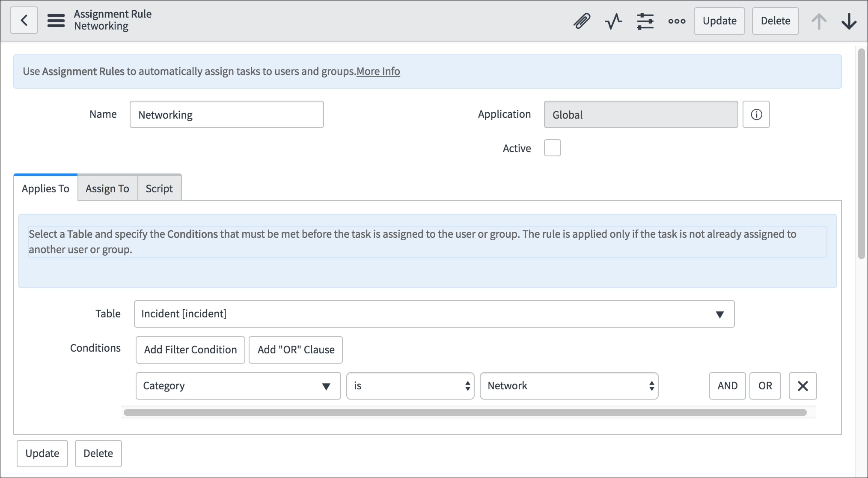868x478 pixels.
Task: Switch to the Assign To tab
Action: coord(107,188)
